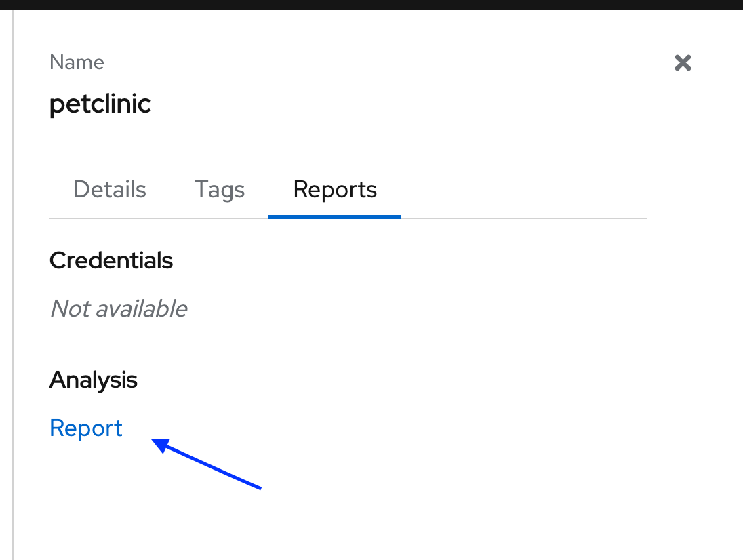Click the blue underline beneath Reports tab
Image resolution: width=743 pixels, height=560 pixels.
[335, 216]
